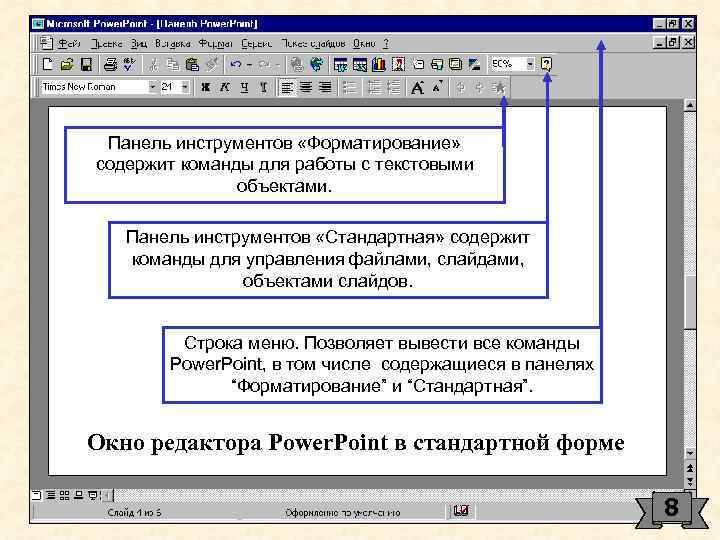Screen dimensions: 720x540
Task: Enable center text alignment
Action: [x=306, y=87]
